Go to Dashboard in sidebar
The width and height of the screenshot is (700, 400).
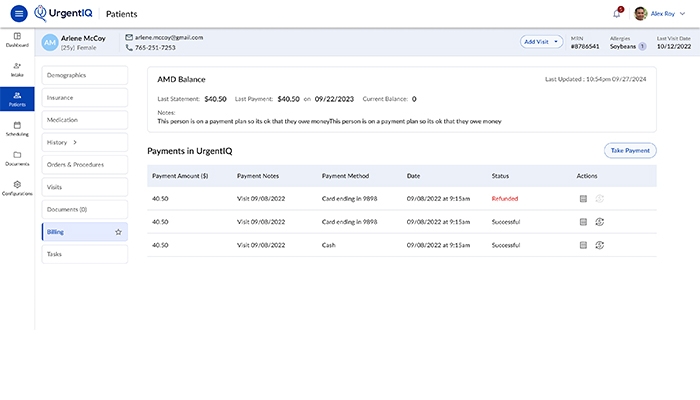point(17,40)
